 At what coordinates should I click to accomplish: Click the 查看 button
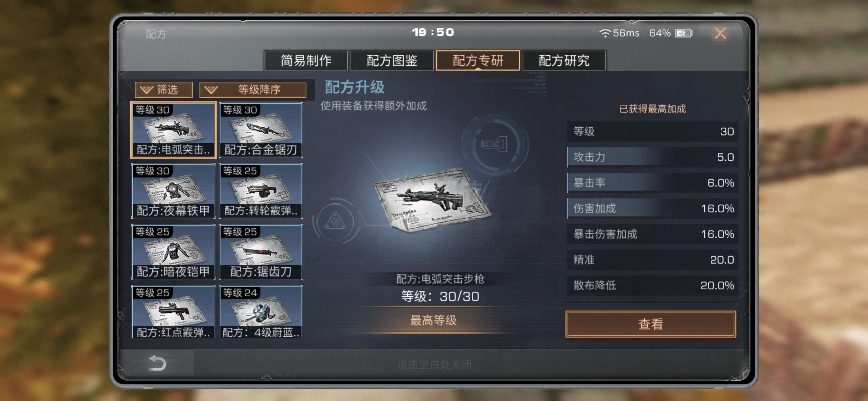(651, 324)
